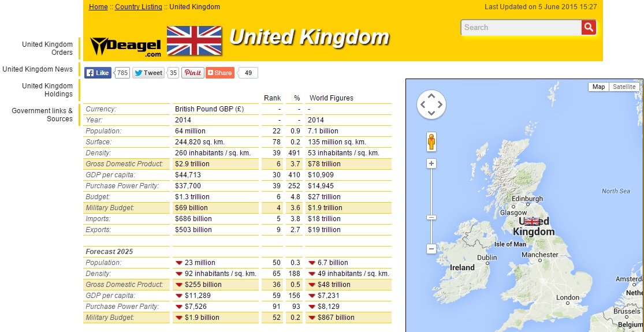The image size is (644, 332).
Task: Click red arrow beside $867 billion
Action: (x=312, y=318)
